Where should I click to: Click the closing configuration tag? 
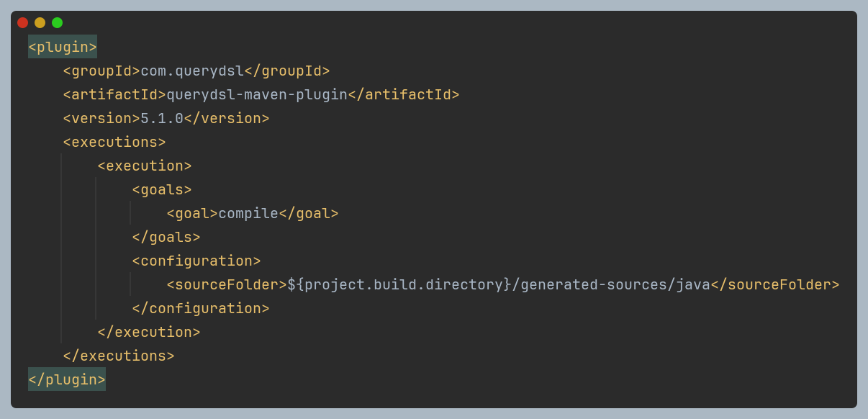[x=201, y=308]
